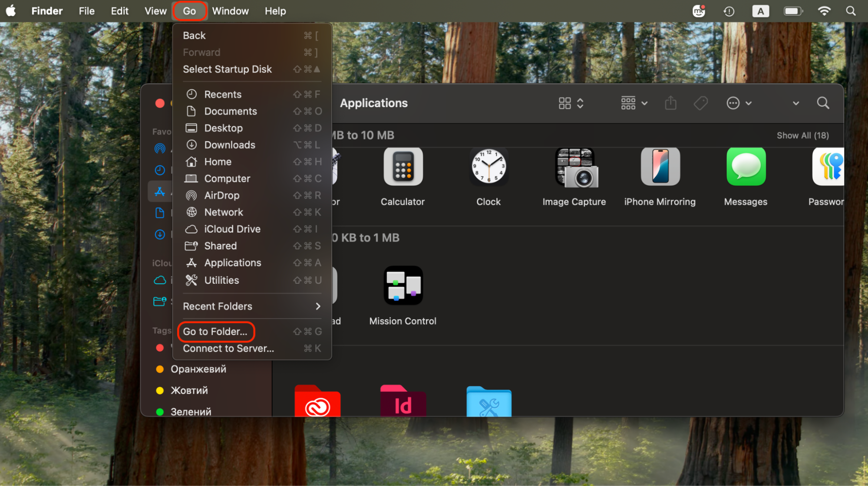Open the Calculator app

coord(403,167)
